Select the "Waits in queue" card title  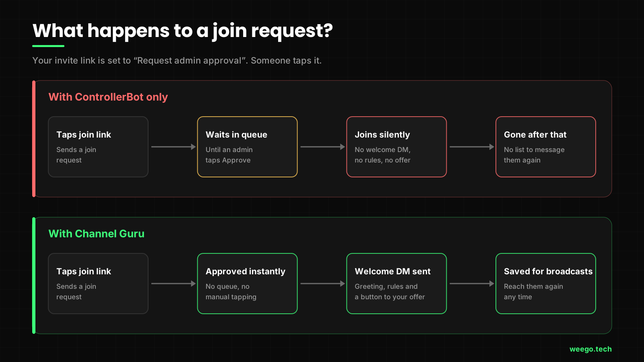236,135
